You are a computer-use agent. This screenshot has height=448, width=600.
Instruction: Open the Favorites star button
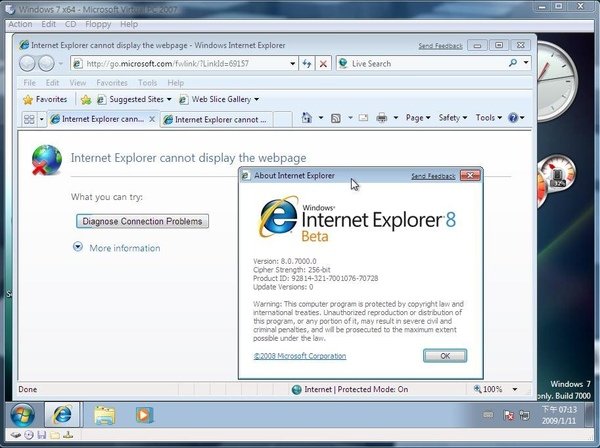(x=45, y=99)
